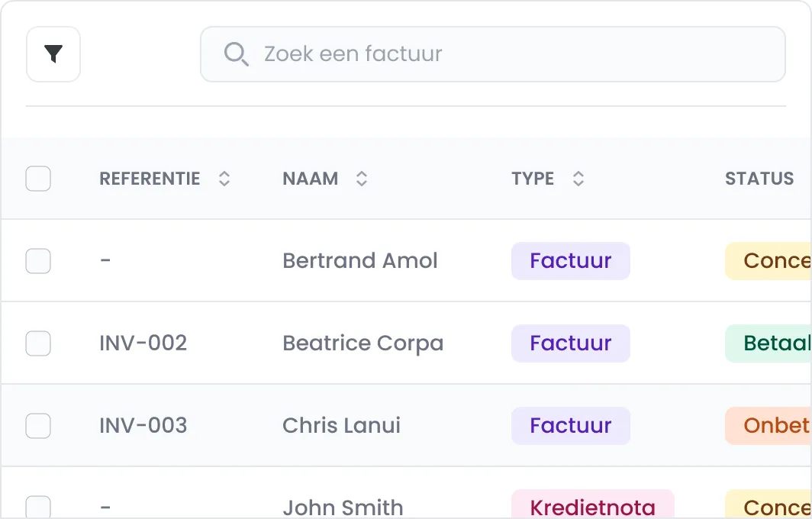Check the John Smith row checkbox
812x519 pixels.
click(38, 507)
